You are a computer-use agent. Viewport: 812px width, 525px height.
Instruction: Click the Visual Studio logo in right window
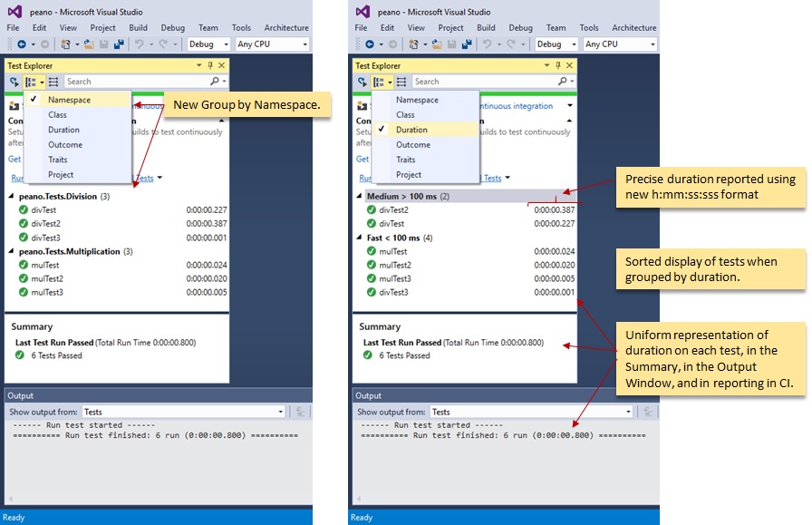click(362, 12)
